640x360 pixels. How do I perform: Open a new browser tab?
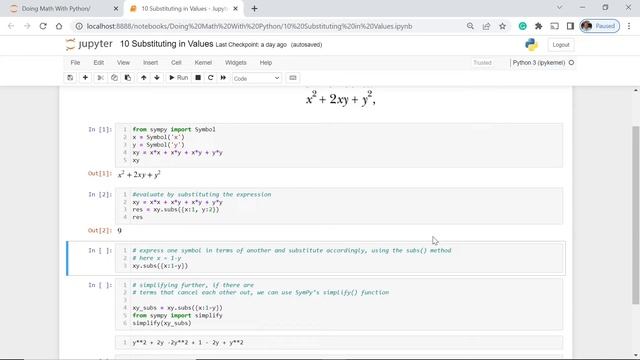click(x=254, y=9)
